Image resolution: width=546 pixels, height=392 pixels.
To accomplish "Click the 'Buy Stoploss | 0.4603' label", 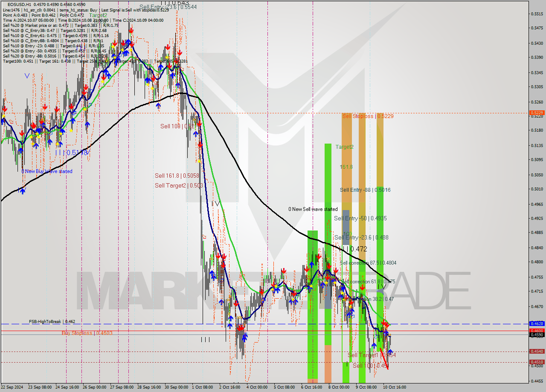I will click(x=87, y=333).
